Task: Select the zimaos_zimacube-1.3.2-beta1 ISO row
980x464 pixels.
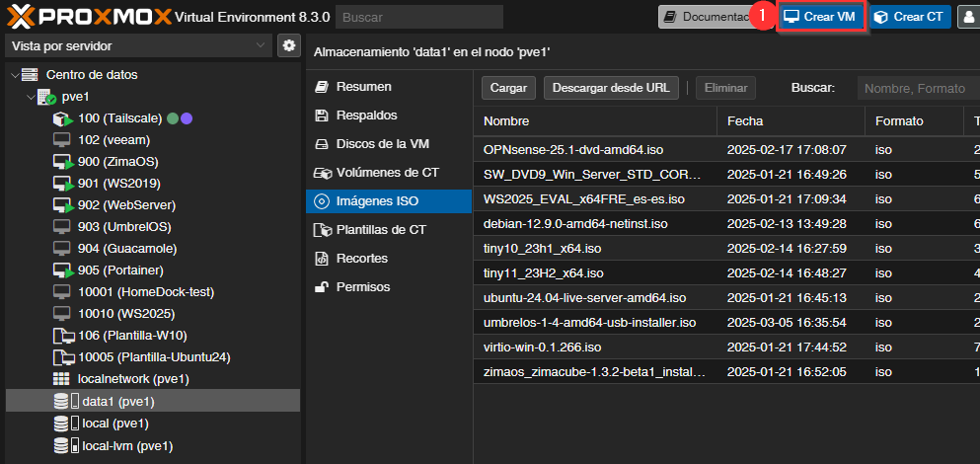Action: tap(726, 372)
